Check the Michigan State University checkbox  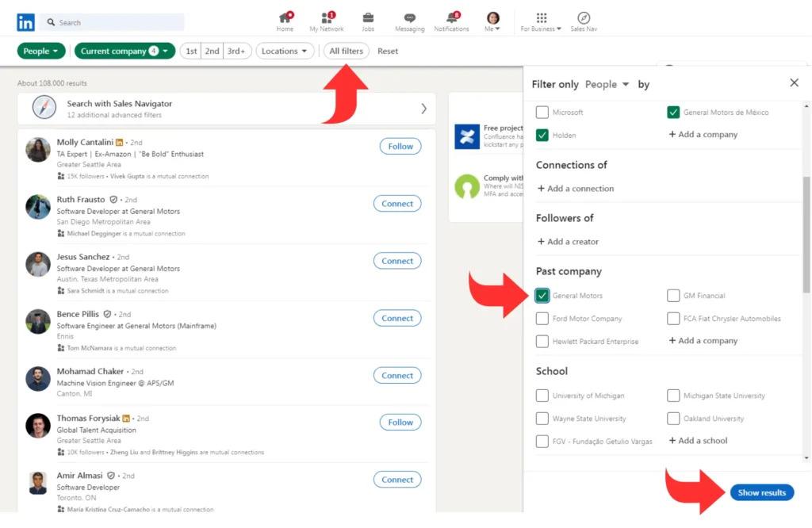tap(672, 396)
